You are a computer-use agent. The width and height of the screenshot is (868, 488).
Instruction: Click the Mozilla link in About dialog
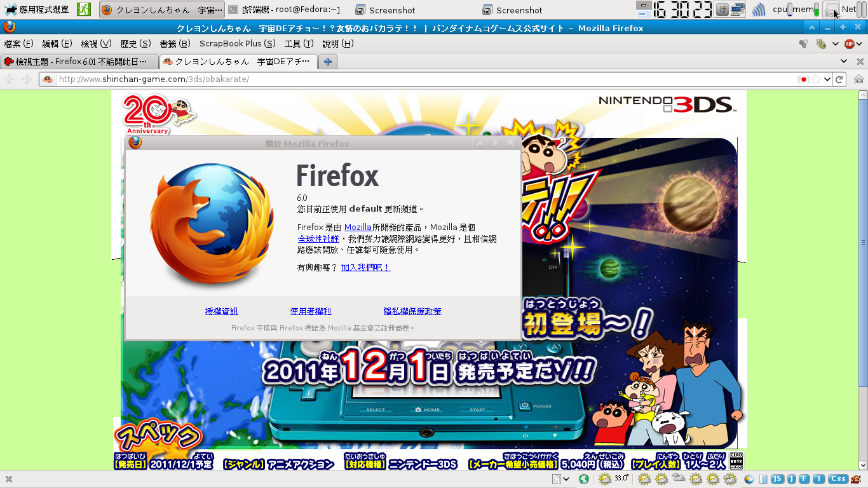click(x=358, y=227)
